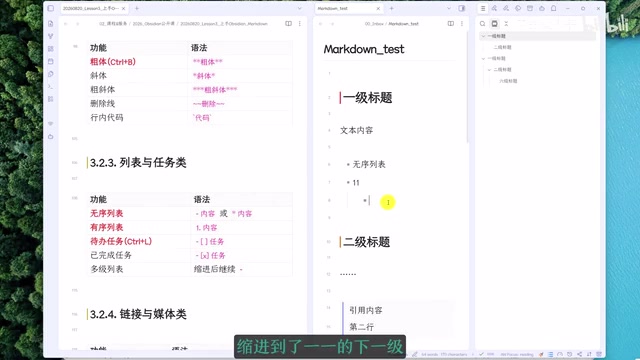Navigate back in the Lesson3 note pane
This screenshot has width=640, height=360.
click(66, 24)
